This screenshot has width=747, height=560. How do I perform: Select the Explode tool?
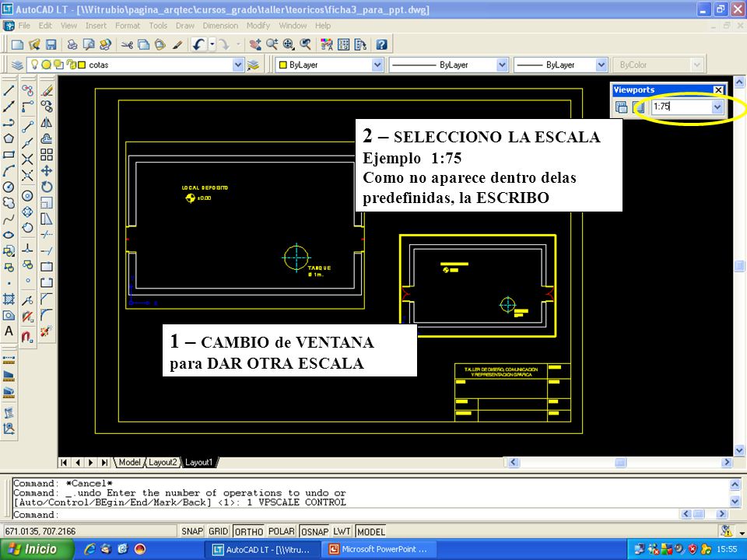pos(46,331)
